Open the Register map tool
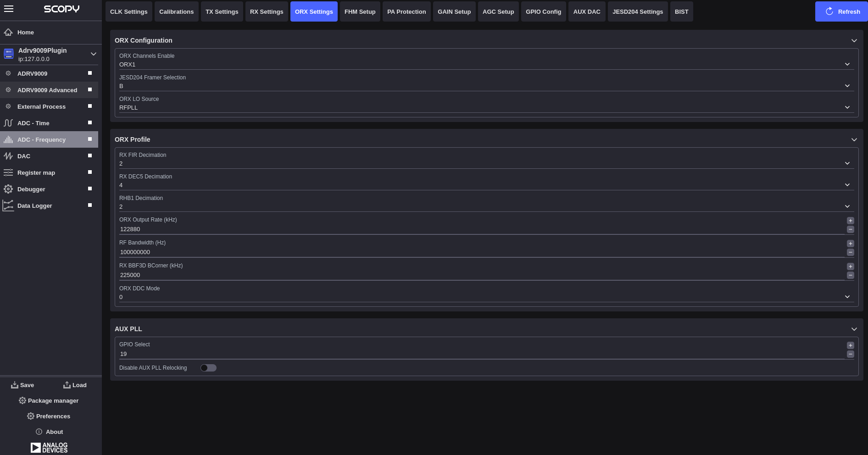Viewport: 868px width, 455px height. pos(36,172)
